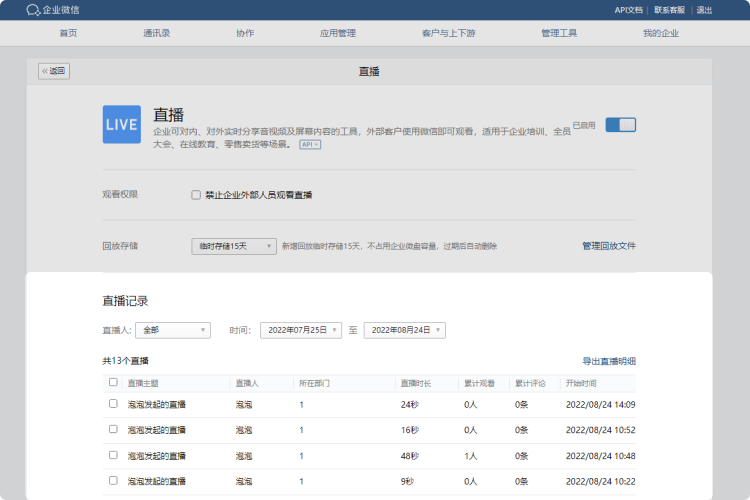Open 我的企业 tab
Screen dimensions: 750x500
coord(661,33)
